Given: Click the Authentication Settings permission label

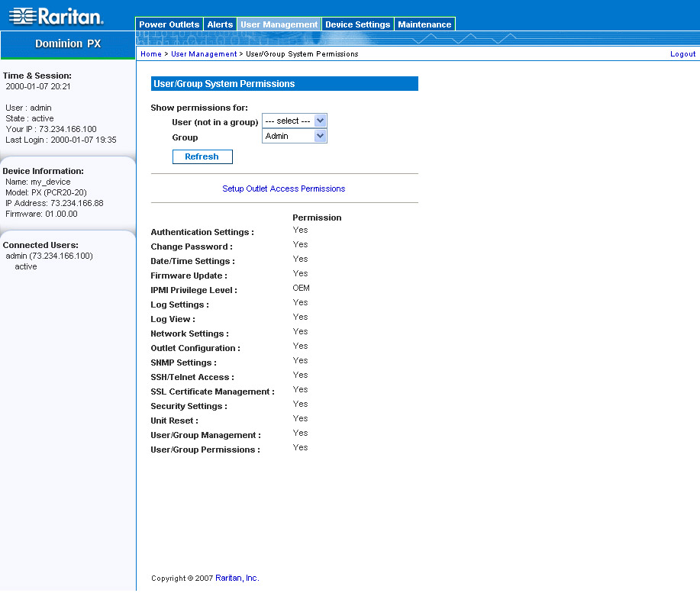Looking at the screenshot, I should pyautogui.click(x=202, y=232).
